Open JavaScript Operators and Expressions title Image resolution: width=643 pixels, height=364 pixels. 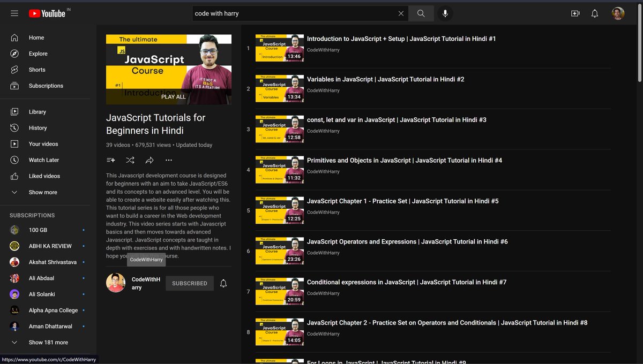407,241
